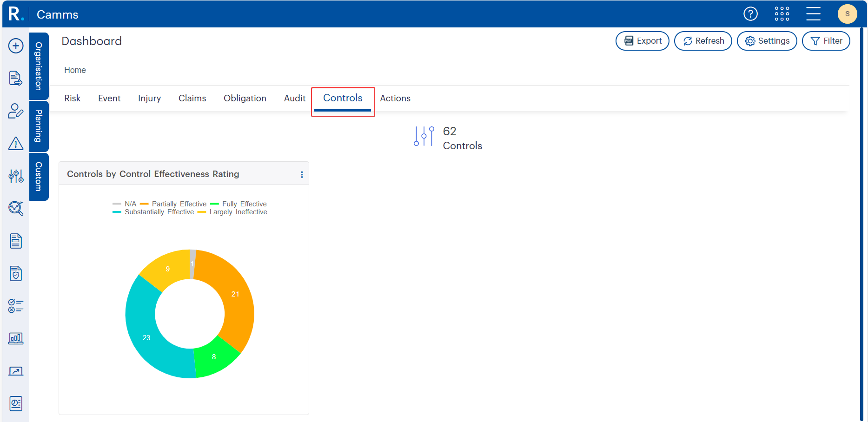
Task: Toggle the Largely Ineffective legend entry
Action: point(232,212)
